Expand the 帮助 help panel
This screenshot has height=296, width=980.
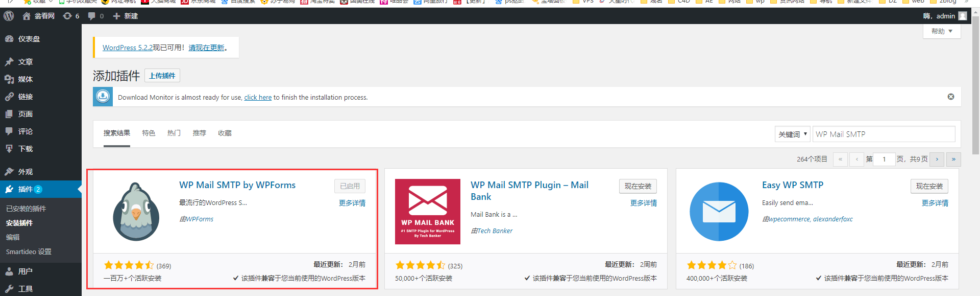942,31
